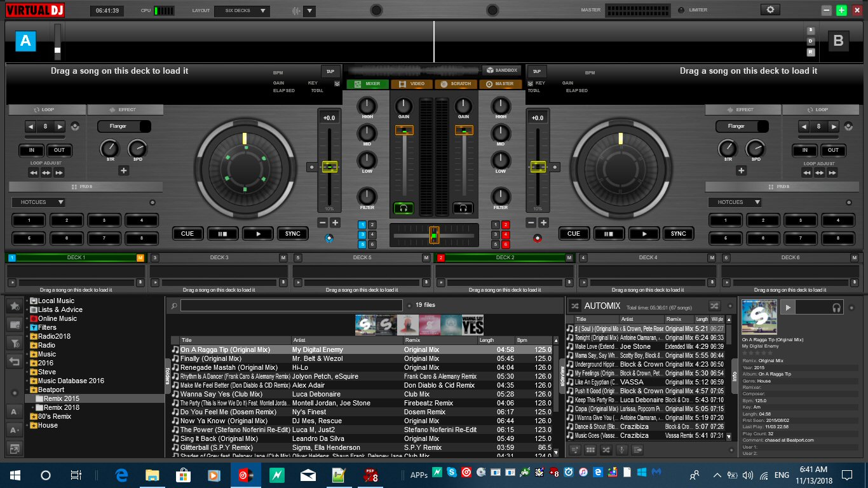Assign deck 5 to left side
This screenshot has width=868, height=488.
[362, 244]
